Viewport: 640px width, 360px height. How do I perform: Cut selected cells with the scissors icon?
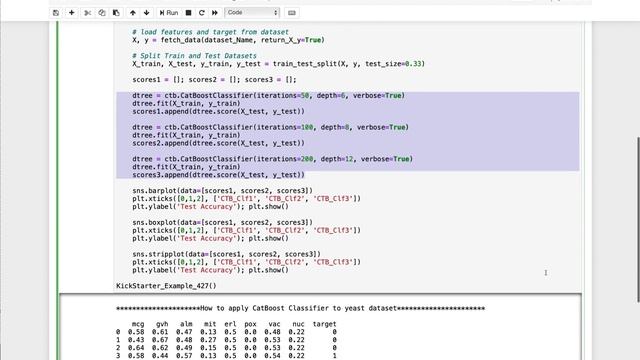point(87,13)
